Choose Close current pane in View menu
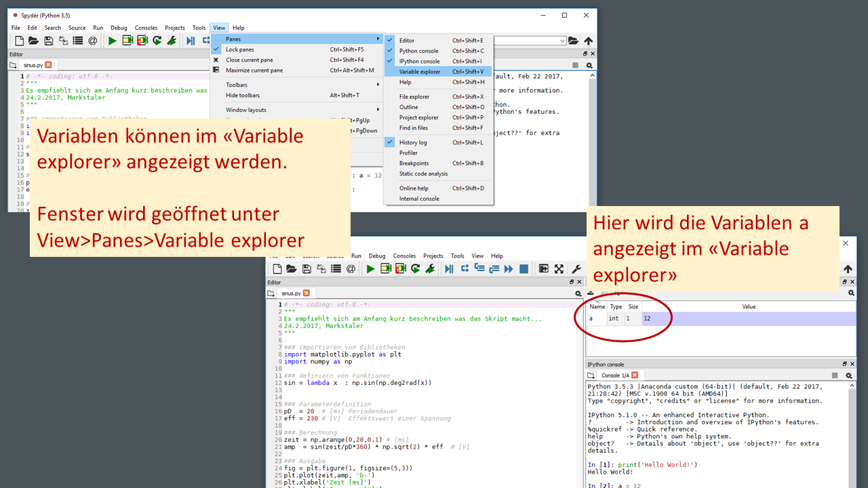The width and height of the screenshot is (868, 488). (297, 60)
